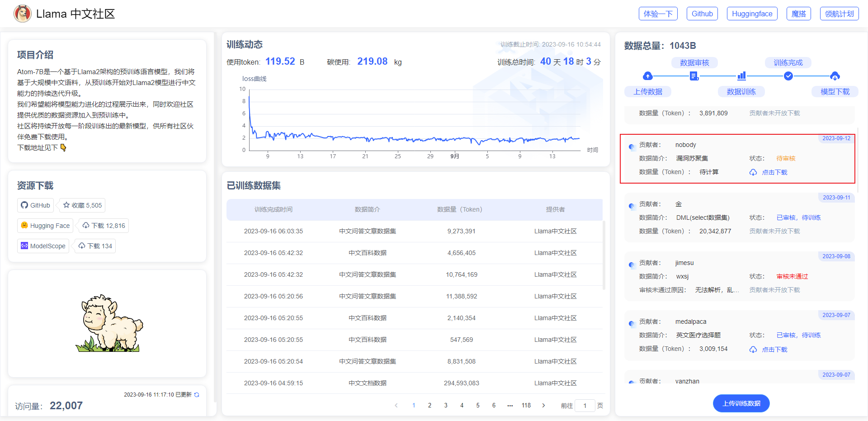Click the page number jump input field
Image resolution: width=868 pixels, height=421 pixels.
click(585, 406)
